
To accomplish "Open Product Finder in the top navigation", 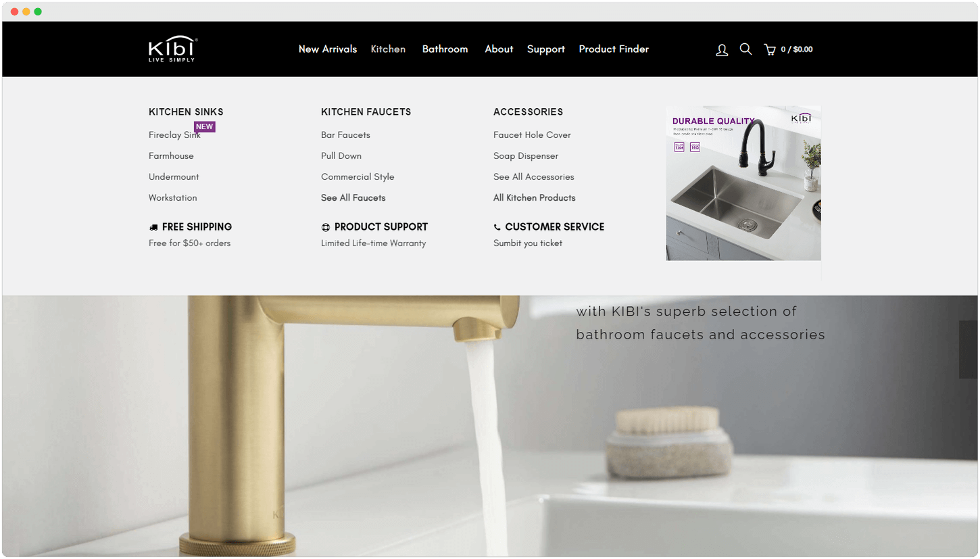I will pyautogui.click(x=614, y=49).
